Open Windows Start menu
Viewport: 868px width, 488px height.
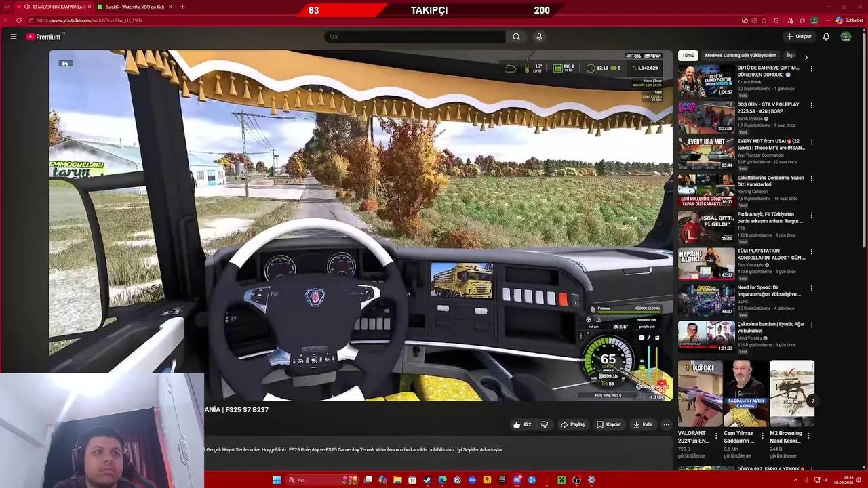(x=277, y=480)
